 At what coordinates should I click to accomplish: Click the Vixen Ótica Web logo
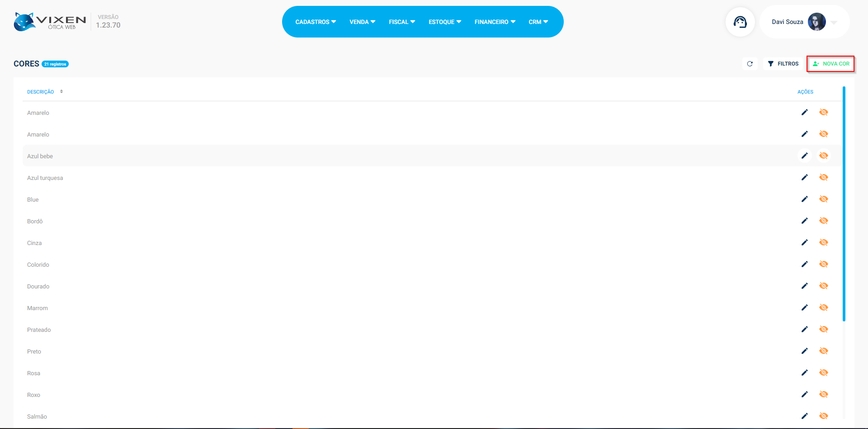(50, 22)
